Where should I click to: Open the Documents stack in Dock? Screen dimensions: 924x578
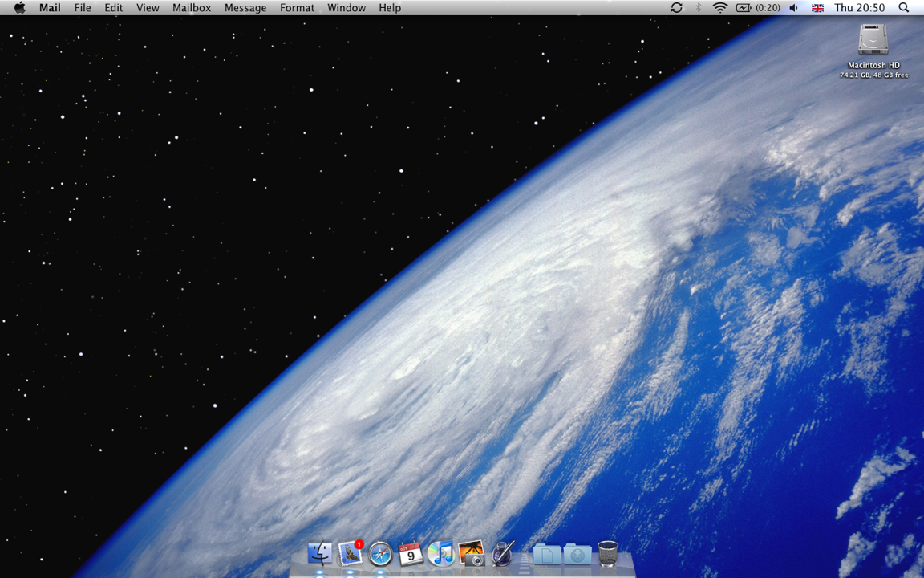[547, 555]
